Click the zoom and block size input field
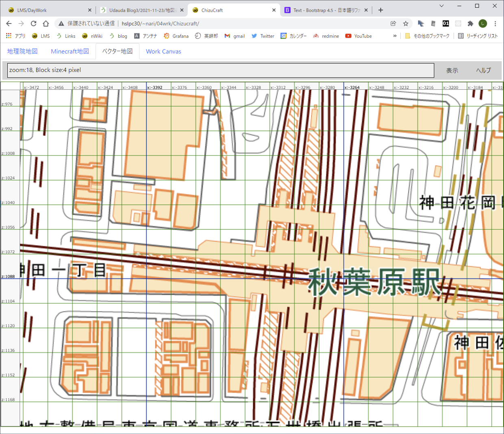The height and width of the screenshot is (434, 504). 220,70
